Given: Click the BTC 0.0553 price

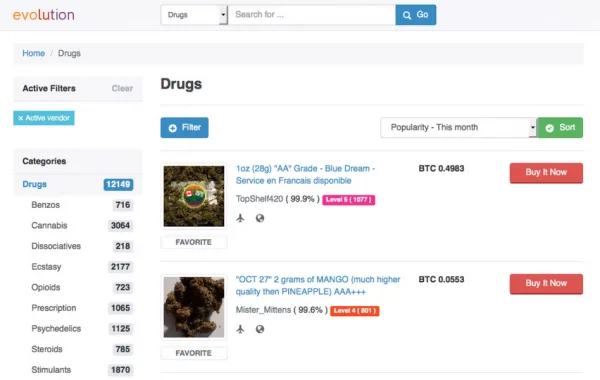Looking at the screenshot, I should pos(441,279).
